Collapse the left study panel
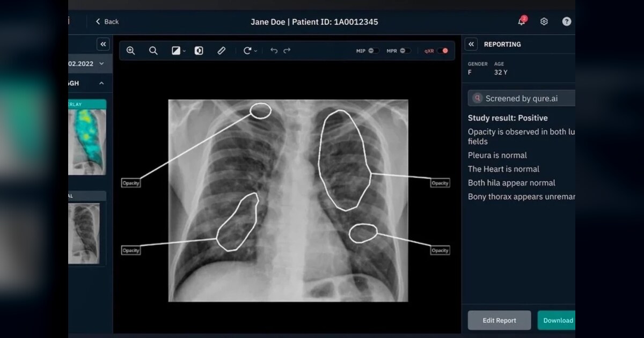The width and height of the screenshot is (644, 338). 103,44
